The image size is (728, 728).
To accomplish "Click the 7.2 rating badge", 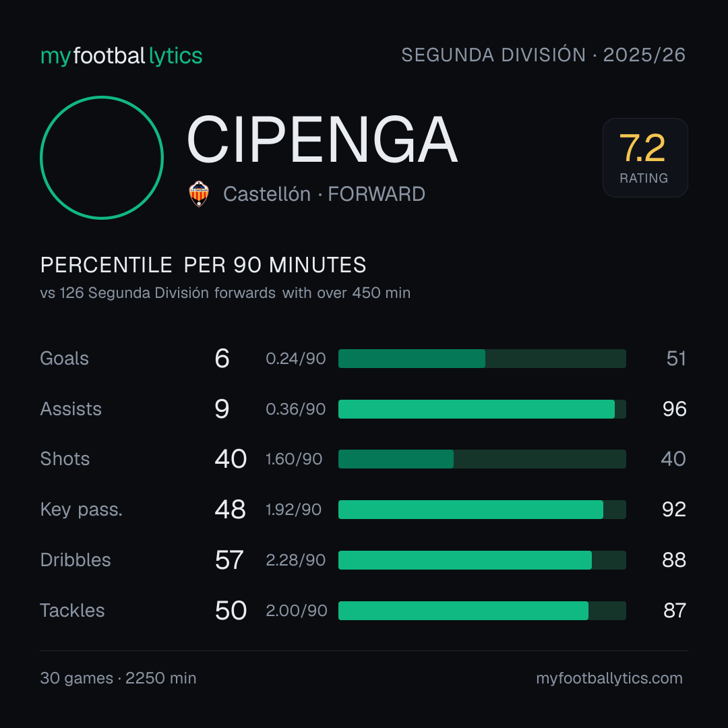I will point(645,157).
